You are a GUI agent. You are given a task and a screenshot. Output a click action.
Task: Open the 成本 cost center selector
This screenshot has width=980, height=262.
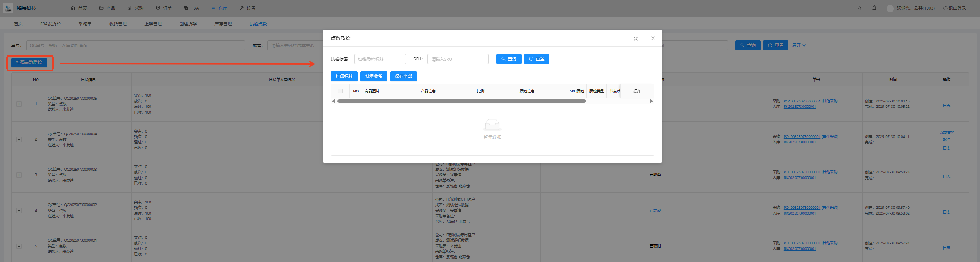pos(295,45)
